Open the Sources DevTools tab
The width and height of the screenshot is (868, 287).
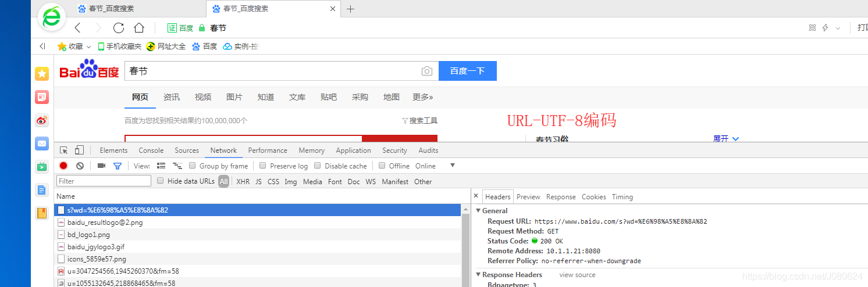point(187,150)
